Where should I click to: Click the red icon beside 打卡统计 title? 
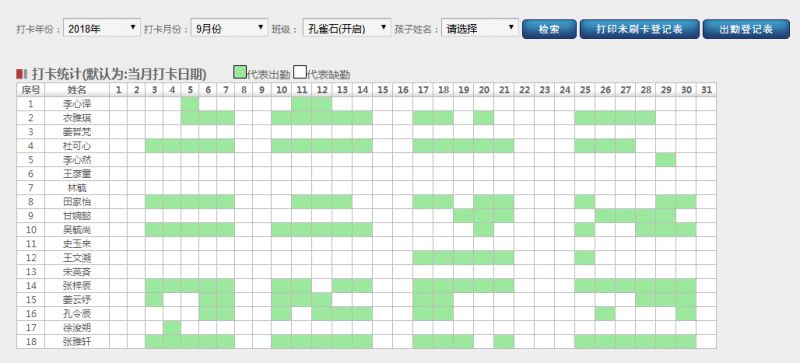coord(22,75)
